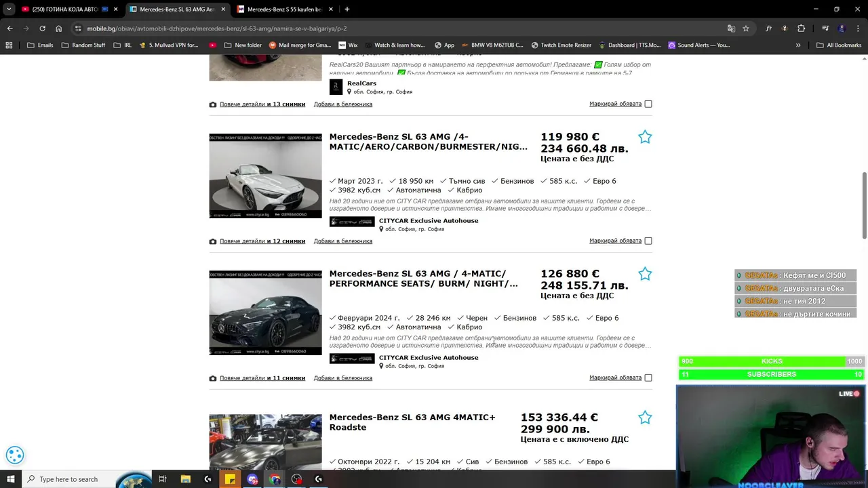Open Google Chrome from the taskbar
The width and height of the screenshot is (868, 488).
(x=275, y=479)
